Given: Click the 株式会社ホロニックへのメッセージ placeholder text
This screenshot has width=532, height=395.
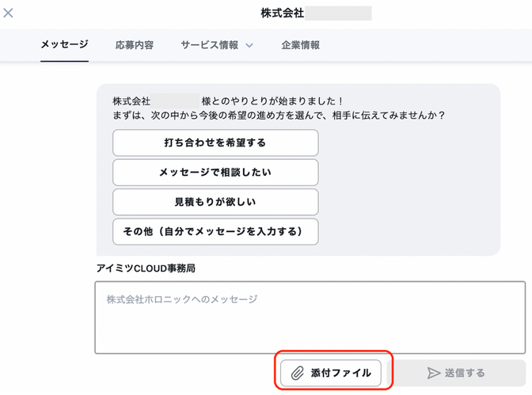Looking at the screenshot, I should pyautogui.click(x=182, y=299).
